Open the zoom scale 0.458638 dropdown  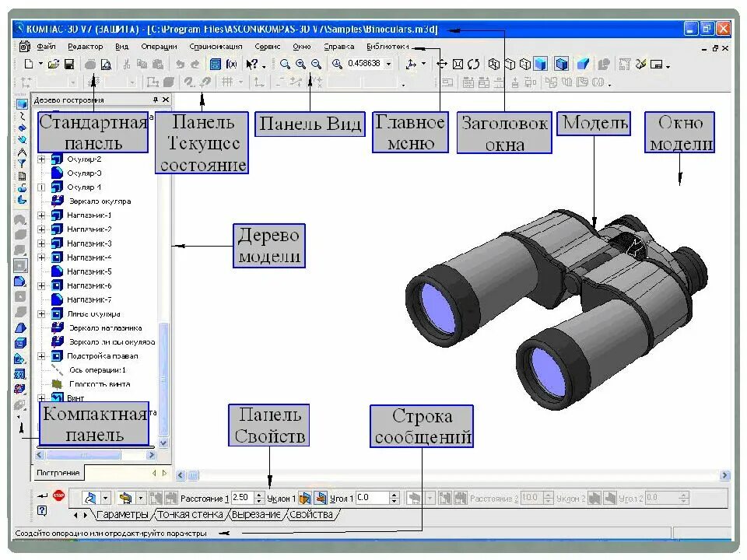pyautogui.click(x=389, y=64)
